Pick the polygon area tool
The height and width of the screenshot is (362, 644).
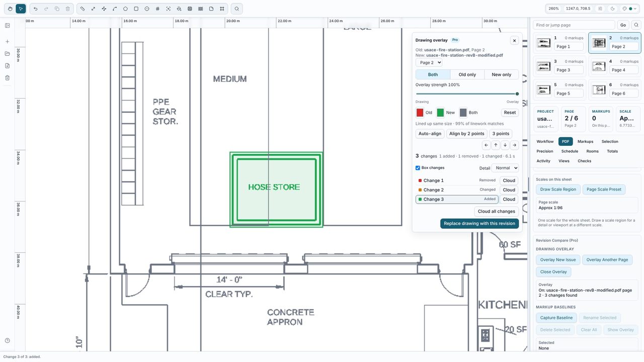[x=125, y=9]
